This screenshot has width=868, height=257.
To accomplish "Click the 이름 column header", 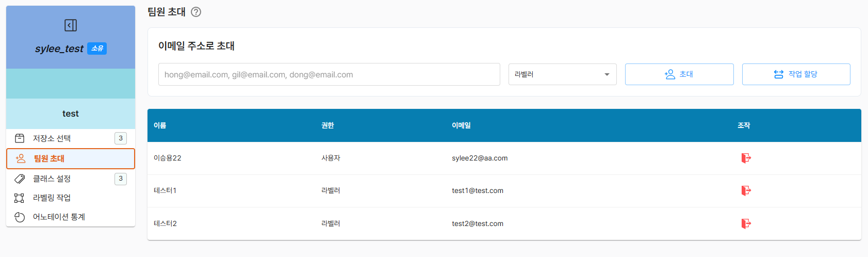I will 160,125.
